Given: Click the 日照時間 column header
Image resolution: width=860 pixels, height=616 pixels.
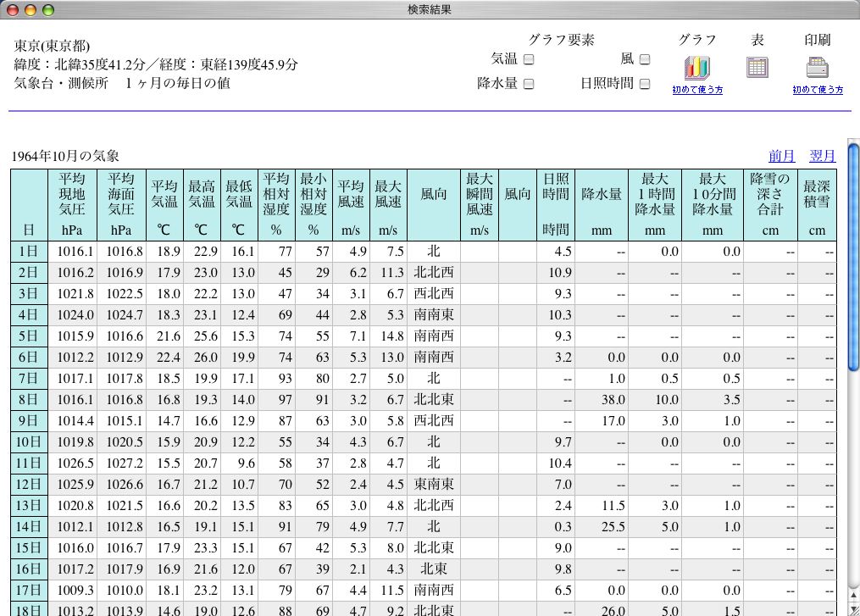Looking at the screenshot, I should 556,205.
